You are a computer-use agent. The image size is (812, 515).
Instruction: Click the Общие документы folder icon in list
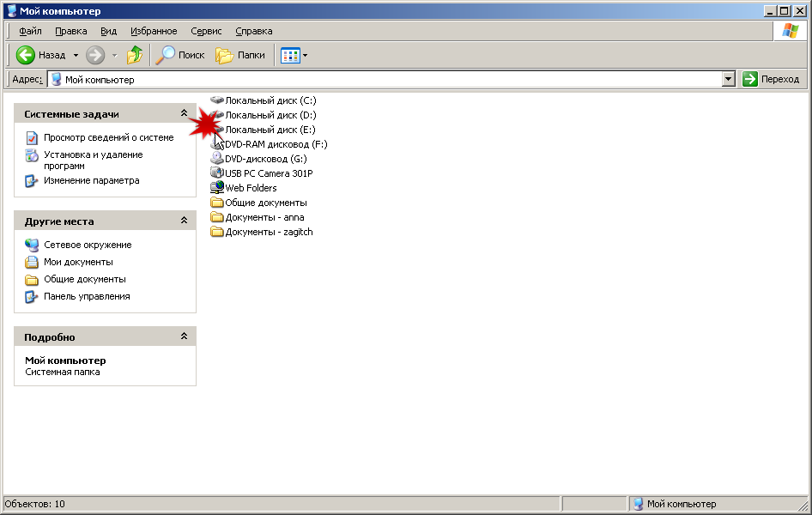point(217,203)
